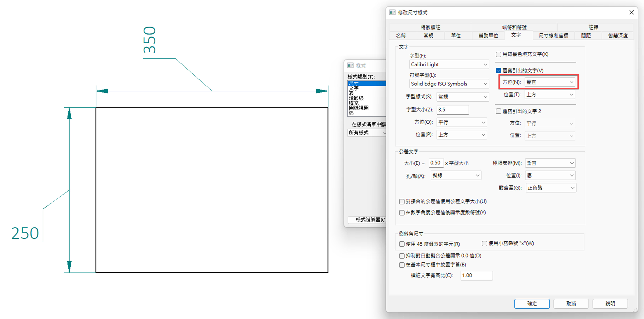
Task: Click the 大小(E) 0.50 input field
Action: click(x=436, y=163)
